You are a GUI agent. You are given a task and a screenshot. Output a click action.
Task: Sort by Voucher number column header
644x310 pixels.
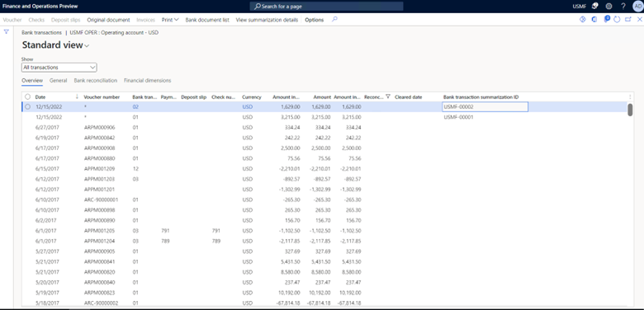coord(102,97)
